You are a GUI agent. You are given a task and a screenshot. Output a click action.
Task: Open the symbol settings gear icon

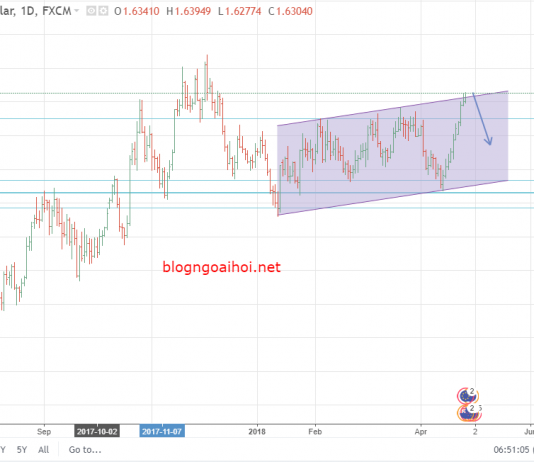click(x=103, y=11)
